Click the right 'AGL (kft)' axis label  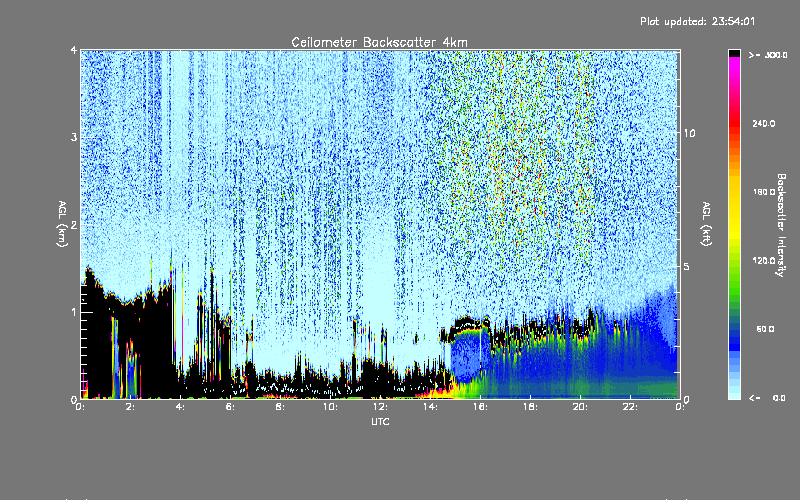pyautogui.click(x=707, y=224)
